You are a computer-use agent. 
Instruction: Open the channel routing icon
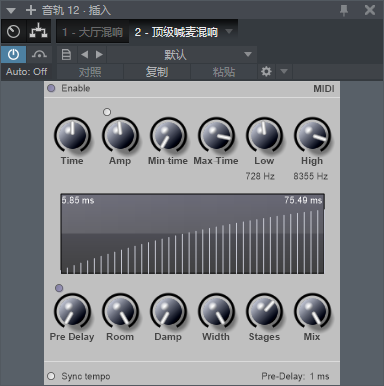(38, 32)
